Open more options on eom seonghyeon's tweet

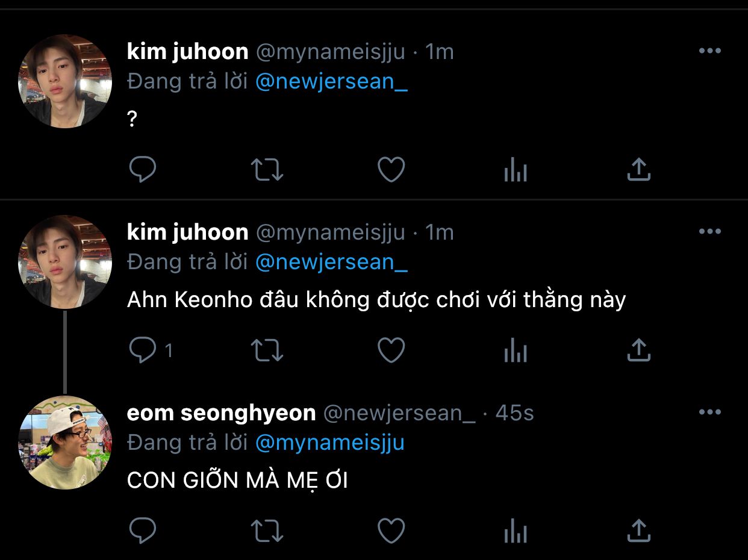tap(710, 412)
